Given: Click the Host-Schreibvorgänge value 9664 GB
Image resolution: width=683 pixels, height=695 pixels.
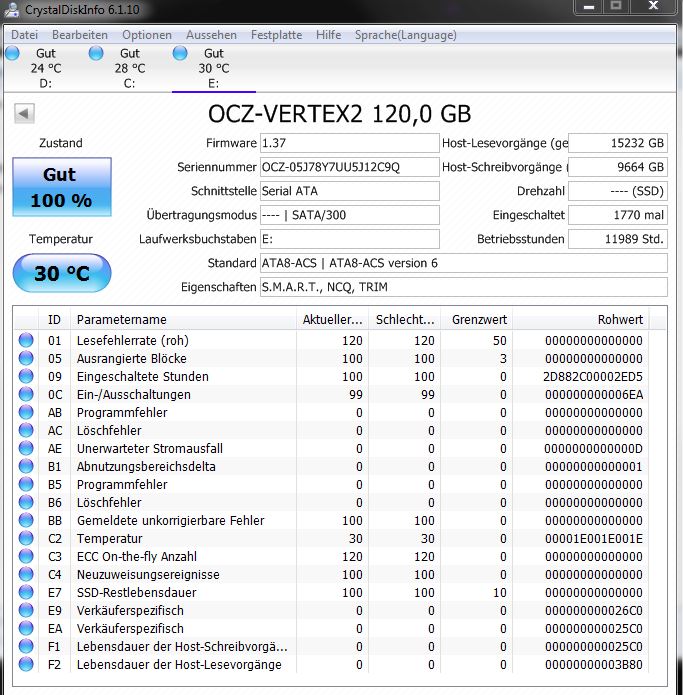Looking at the screenshot, I should (x=618, y=167).
